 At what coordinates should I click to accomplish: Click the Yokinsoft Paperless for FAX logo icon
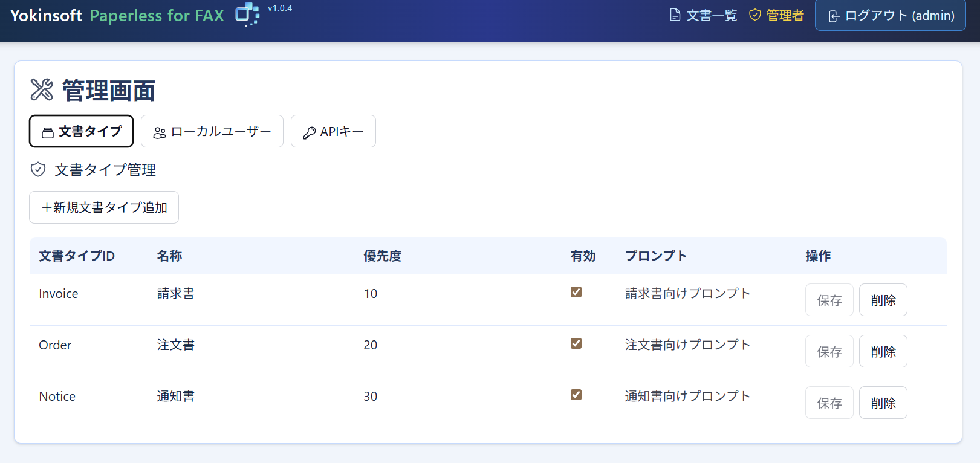pyautogui.click(x=247, y=15)
